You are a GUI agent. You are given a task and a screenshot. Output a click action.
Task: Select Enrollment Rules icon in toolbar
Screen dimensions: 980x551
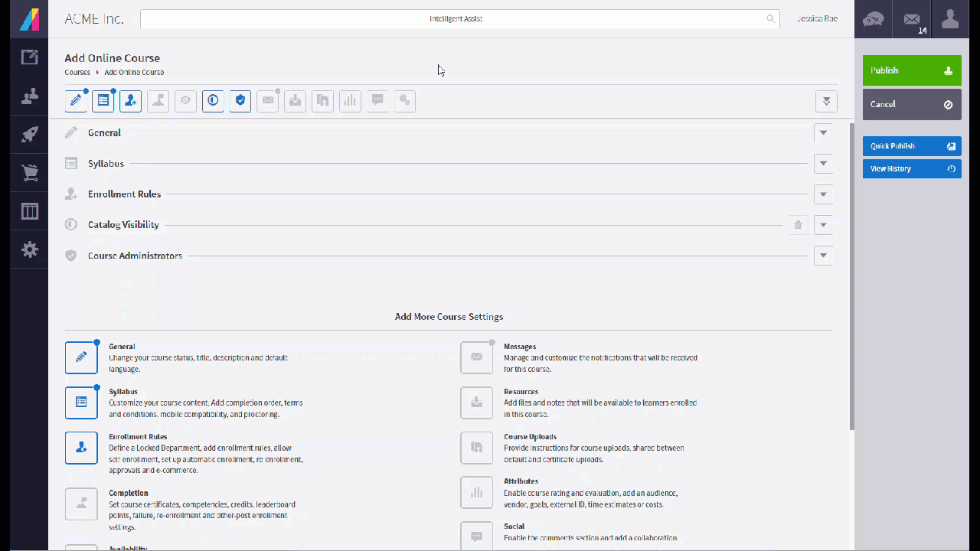[130, 101]
